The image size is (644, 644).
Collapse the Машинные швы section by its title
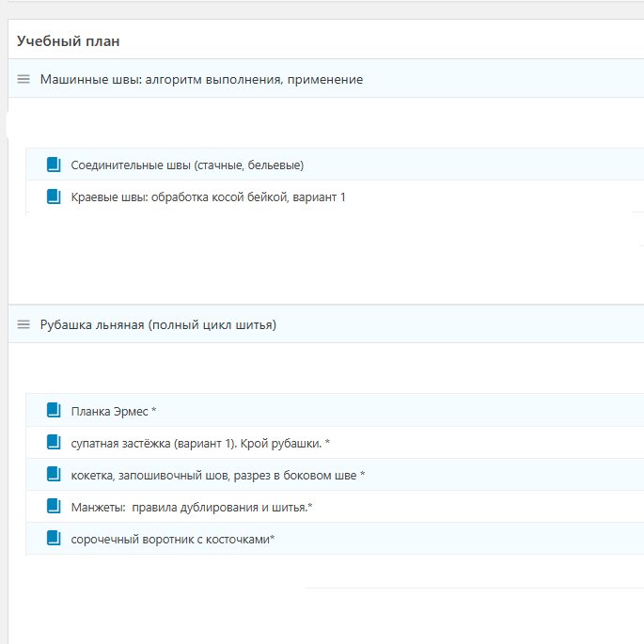pyautogui.click(x=201, y=79)
